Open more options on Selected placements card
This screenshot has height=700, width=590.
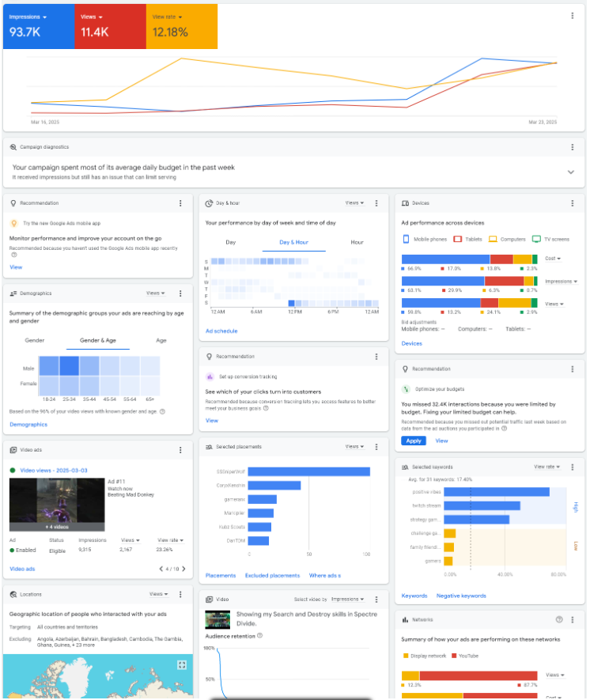click(376, 447)
